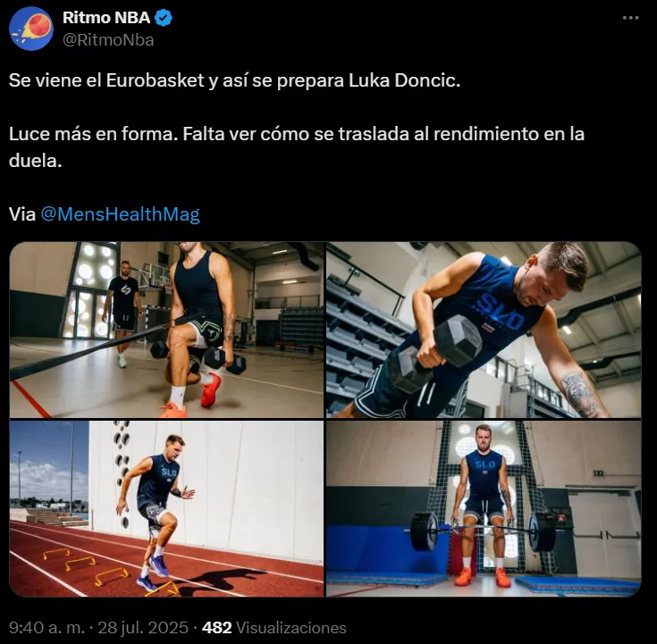Follow the @MensHealthMag mention link

tap(121, 214)
